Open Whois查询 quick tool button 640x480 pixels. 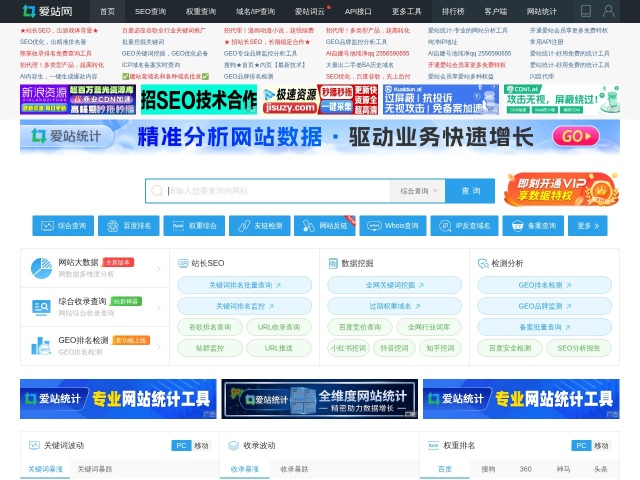point(393,226)
